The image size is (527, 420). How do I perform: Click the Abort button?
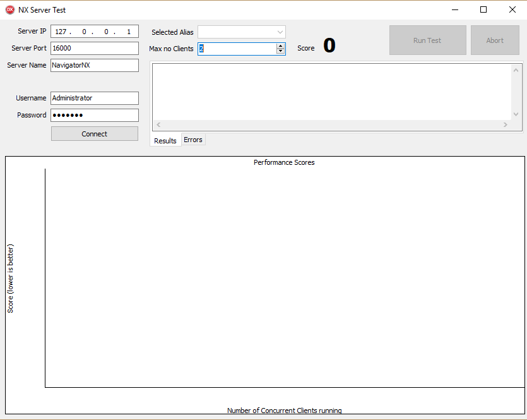coord(495,40)
